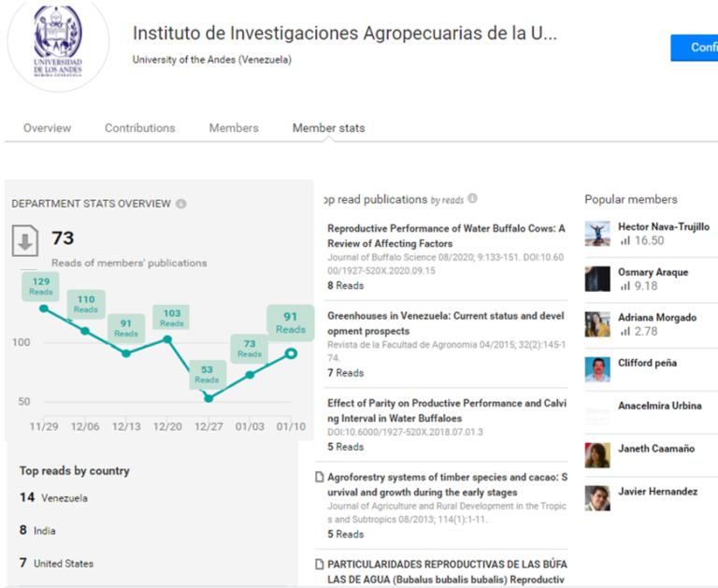Image resolution: width=718 pixels, height=588 pixels.
Task: Click the Instituto de Investigaciones Agropecuarias heading
Action: 345,34
